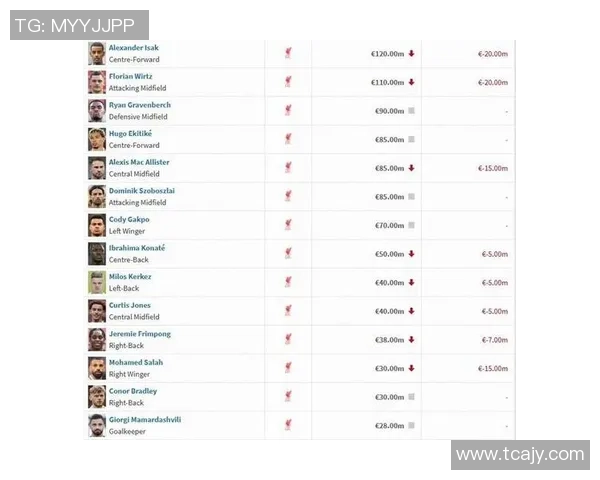600x480 pixels.
Task: Click the Liverpool crest in Mohamed Salah's row
Action: click(x=288, y=368)
